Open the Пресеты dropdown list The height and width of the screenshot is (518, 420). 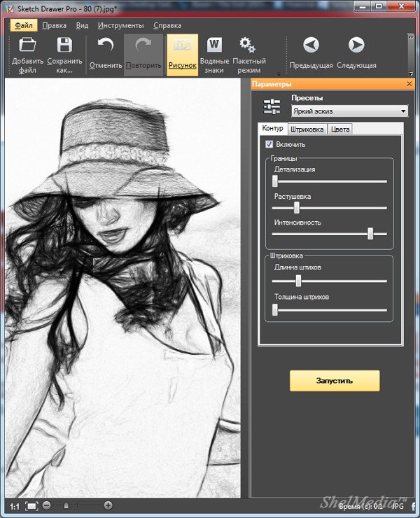[x=403, y=111]
